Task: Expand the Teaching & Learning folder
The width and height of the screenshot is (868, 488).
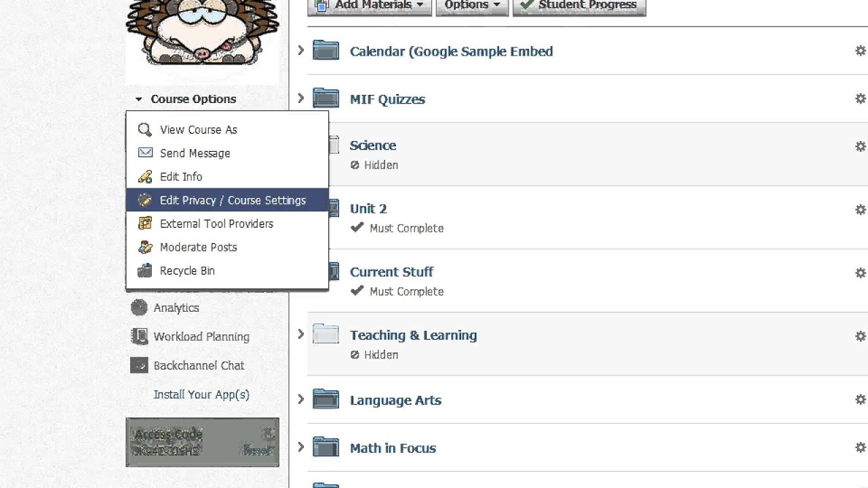Action: click(301, 334)
